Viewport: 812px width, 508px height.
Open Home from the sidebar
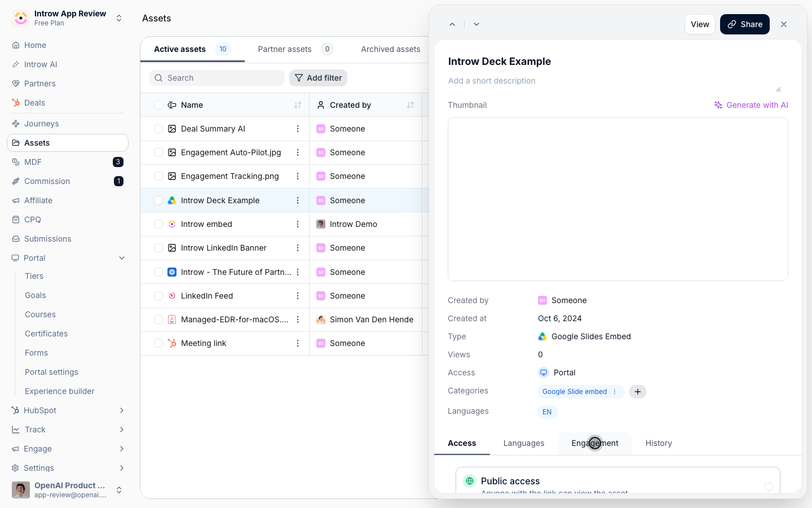[x=68, y=45]
